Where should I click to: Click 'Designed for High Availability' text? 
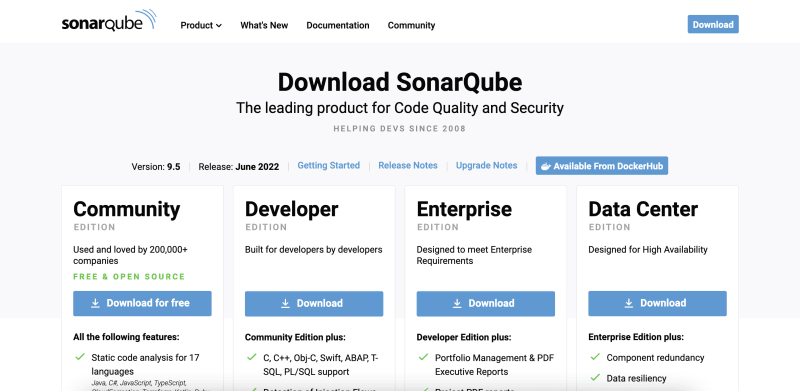point(648,250)
